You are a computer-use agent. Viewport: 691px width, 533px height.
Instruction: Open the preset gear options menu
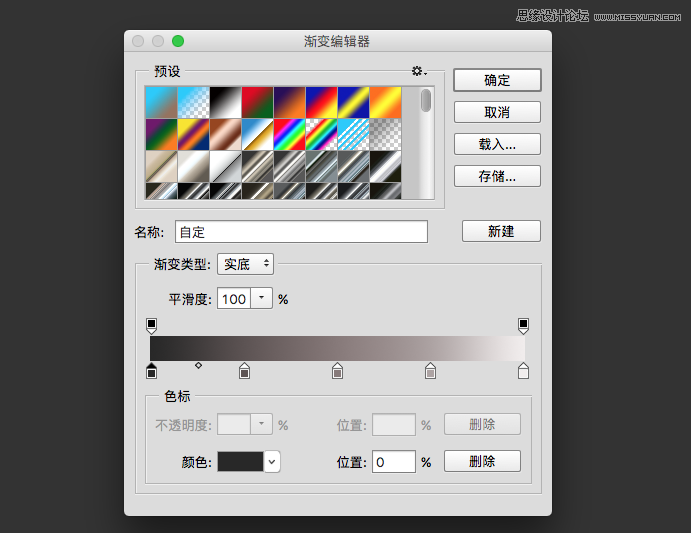(419, 71)
